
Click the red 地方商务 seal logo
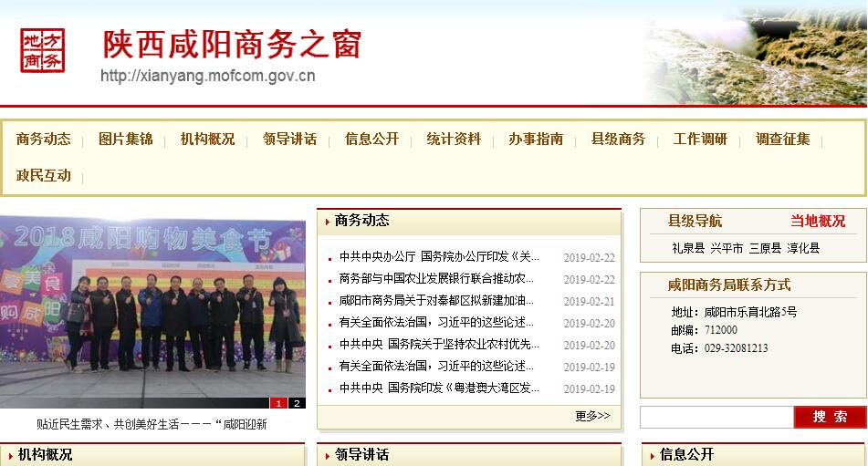point(43,50)
